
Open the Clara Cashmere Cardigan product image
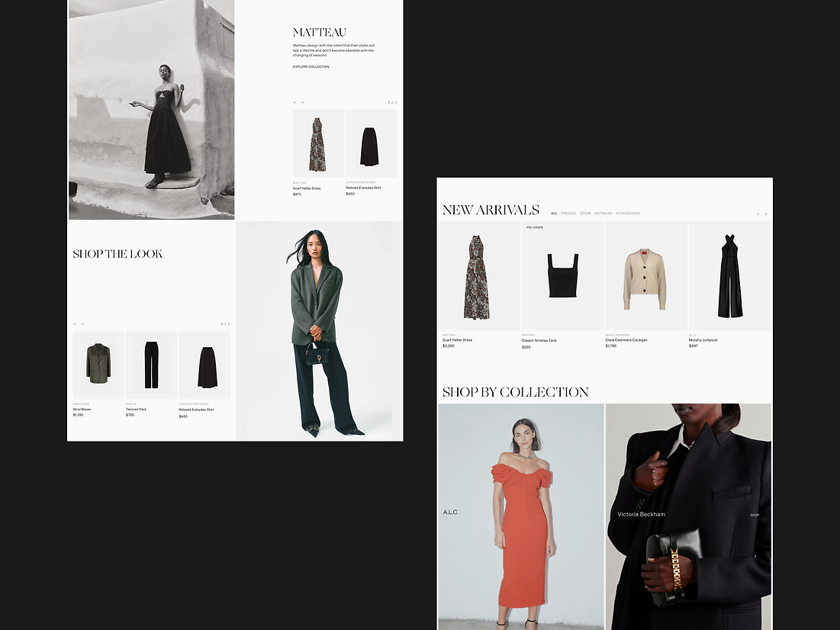coord(645,278)
